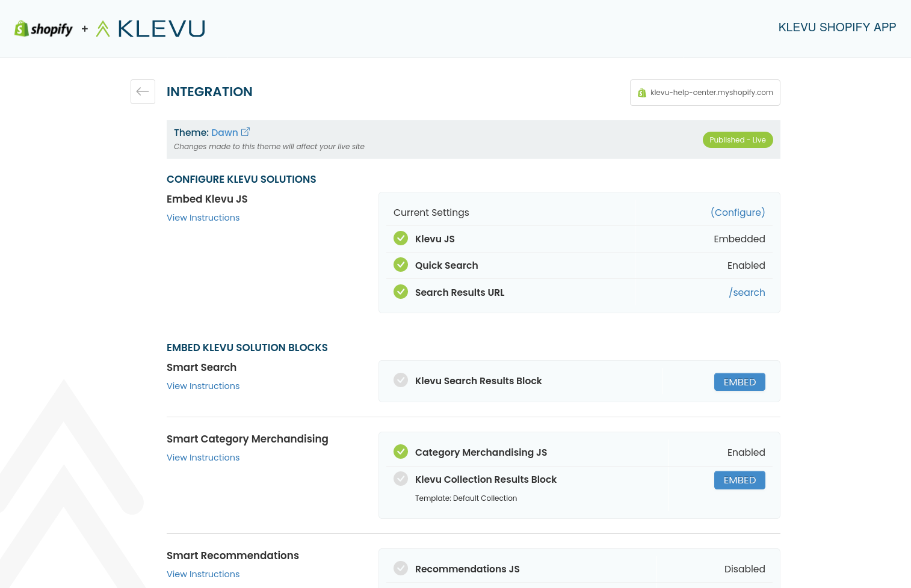This screenshot has width=911, height=588.
Task: Click the EMBED KLEVU SOLUTION BLOCKS heading
Action: coord(247,348)
